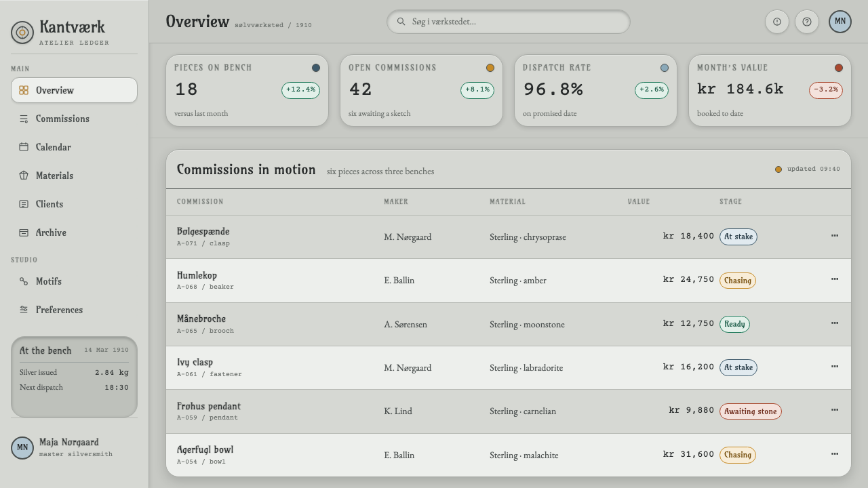Click the Archive box icon
The width and height of the screenshot is (868, 488).
pyautogui.click(x=24, y=232)
